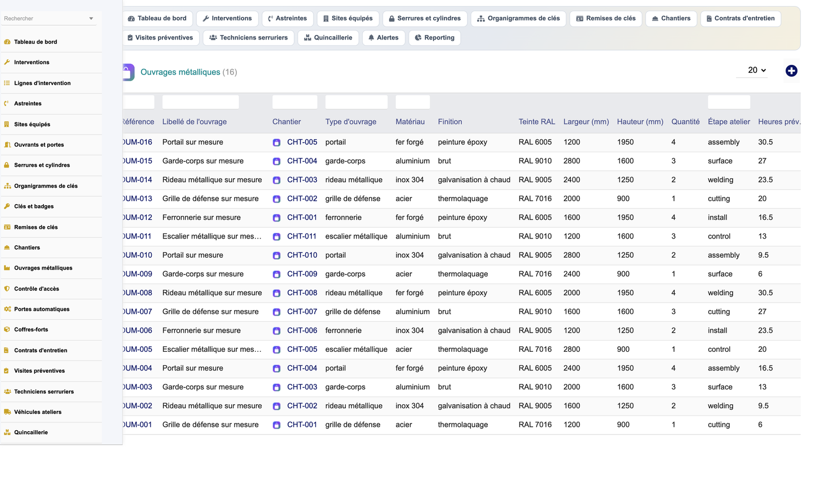Open reference link OUM-002
The width and height of the screenshot is (815, 504).
pos(138,406)
